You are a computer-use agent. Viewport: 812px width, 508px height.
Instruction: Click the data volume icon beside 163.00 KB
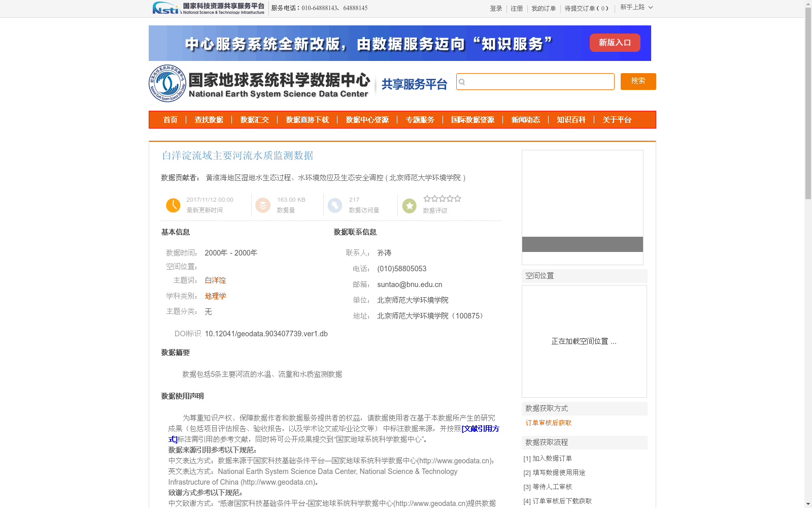click(x=263, y=205)
